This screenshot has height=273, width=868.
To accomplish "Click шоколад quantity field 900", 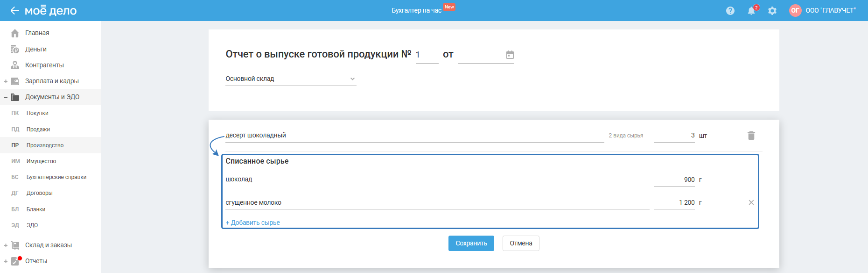I will click(x=674, y=180).
